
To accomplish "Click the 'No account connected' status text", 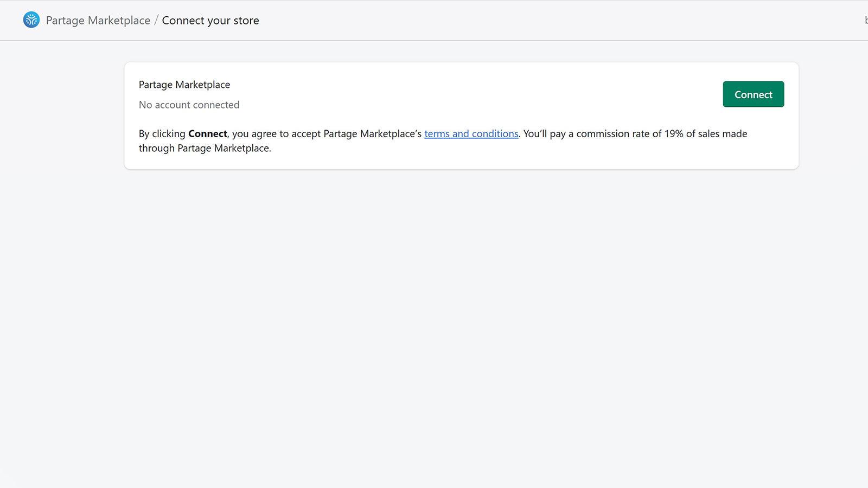I will pyautogui.click(x=189, y=105).
